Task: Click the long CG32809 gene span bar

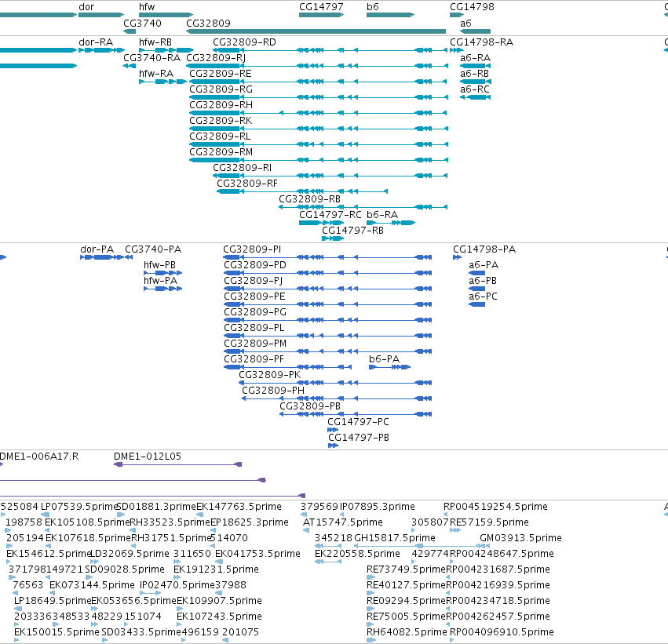Action: tap(316, 31)
